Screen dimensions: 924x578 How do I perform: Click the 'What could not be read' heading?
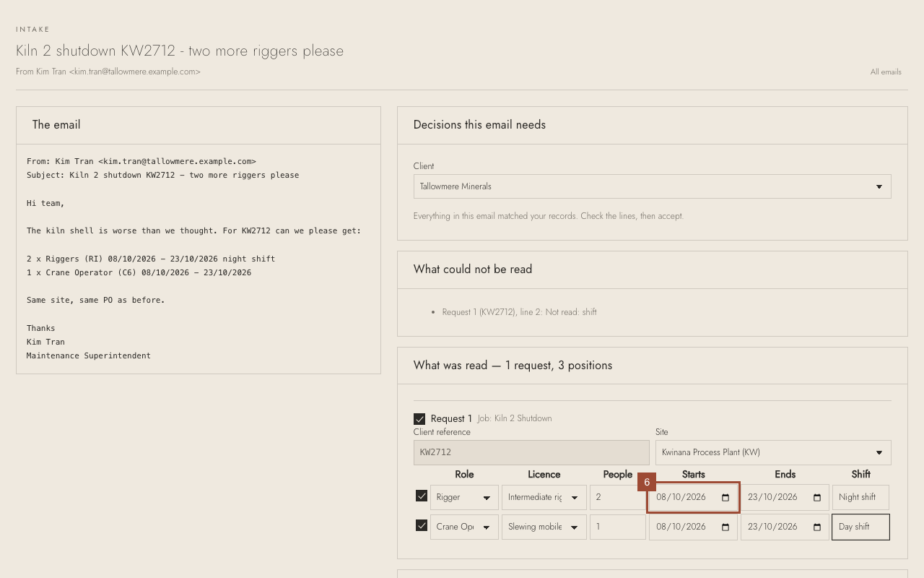(x=473, y=269)
